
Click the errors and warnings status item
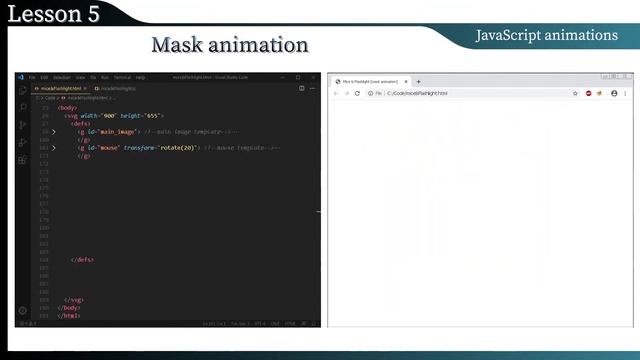click(28, 324)
